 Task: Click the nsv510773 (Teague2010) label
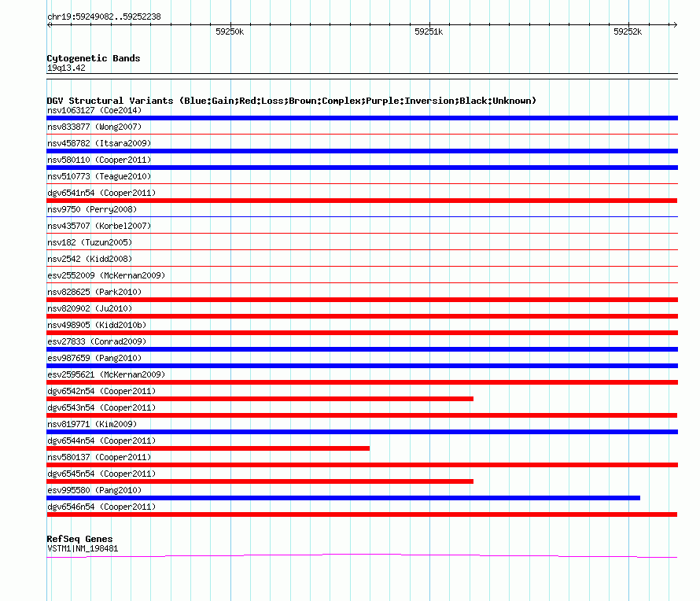click(x=99, y=176)
